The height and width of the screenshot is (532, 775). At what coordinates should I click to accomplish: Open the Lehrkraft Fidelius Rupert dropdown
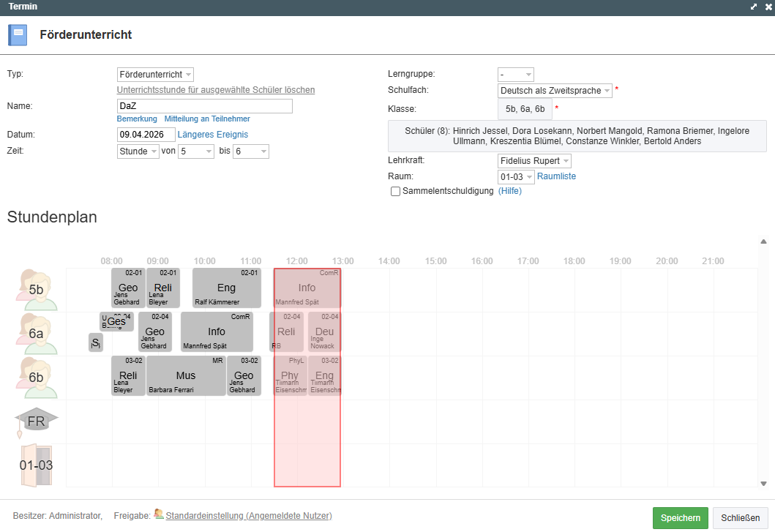534,161
